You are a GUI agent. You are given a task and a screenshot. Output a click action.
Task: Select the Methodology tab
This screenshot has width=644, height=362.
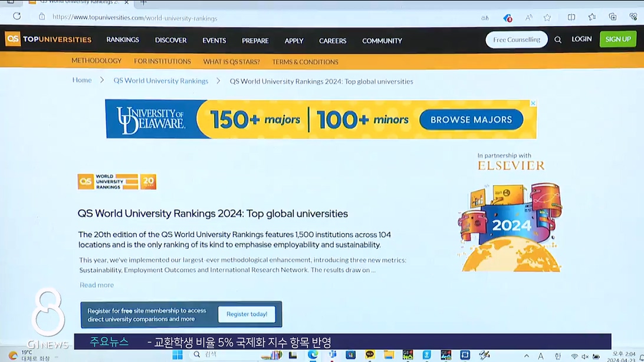coord(96,61)
